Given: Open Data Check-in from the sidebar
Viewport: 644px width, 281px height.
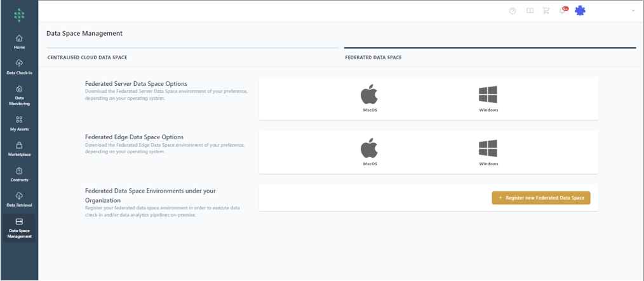Looking at the screenshot, I should (19, 67).
